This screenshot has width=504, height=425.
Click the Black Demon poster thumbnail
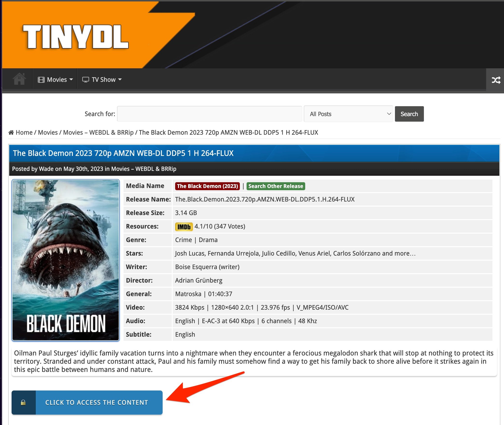tap(66, 260)
